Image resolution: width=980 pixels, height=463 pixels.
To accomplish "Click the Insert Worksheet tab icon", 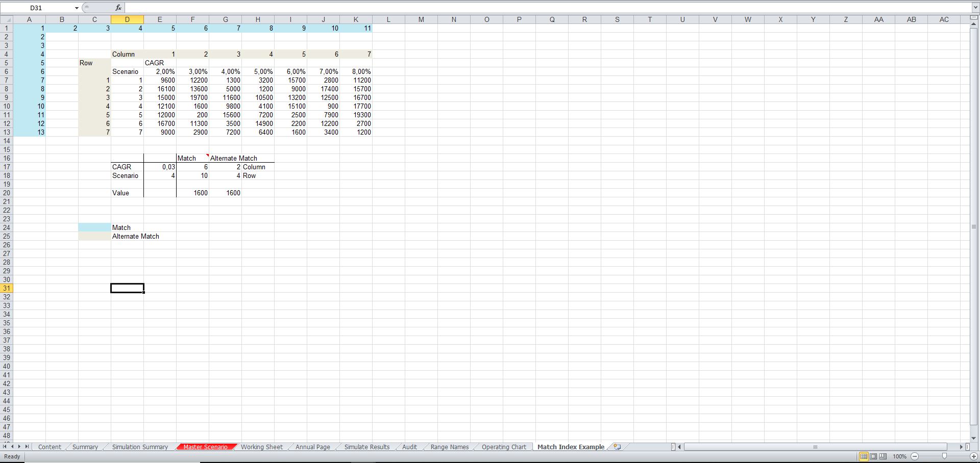I will (617, 447).
